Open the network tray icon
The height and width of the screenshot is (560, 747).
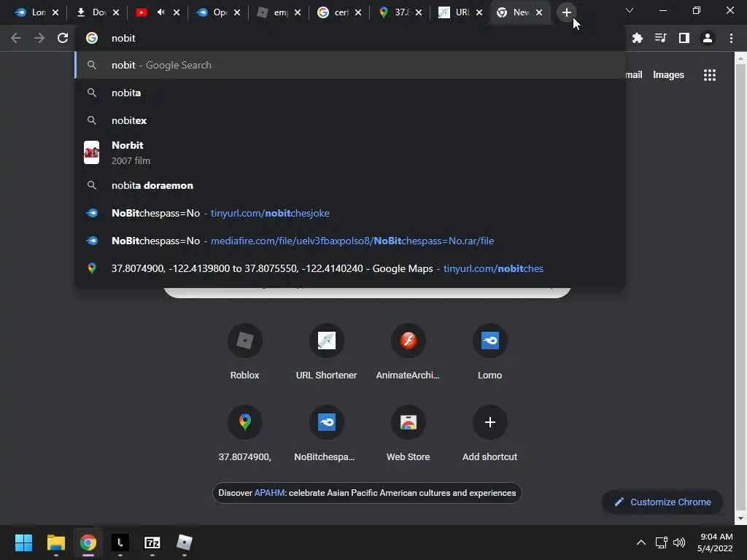[661, 542]
